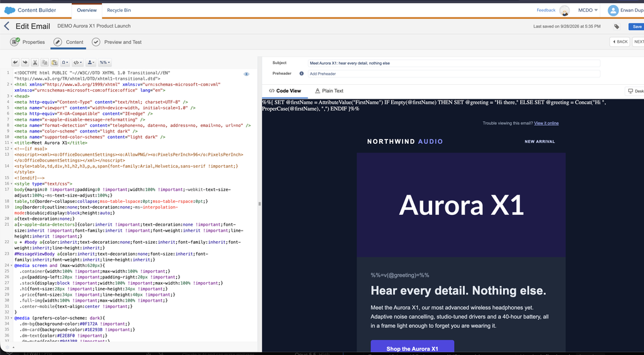Click the Salesforce cloud logo

coord(10,10)
